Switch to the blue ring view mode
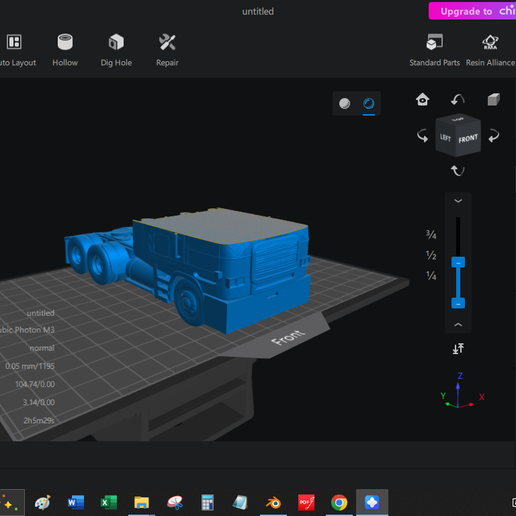This screenshot has height=516, width=516. tap(369, 103)
